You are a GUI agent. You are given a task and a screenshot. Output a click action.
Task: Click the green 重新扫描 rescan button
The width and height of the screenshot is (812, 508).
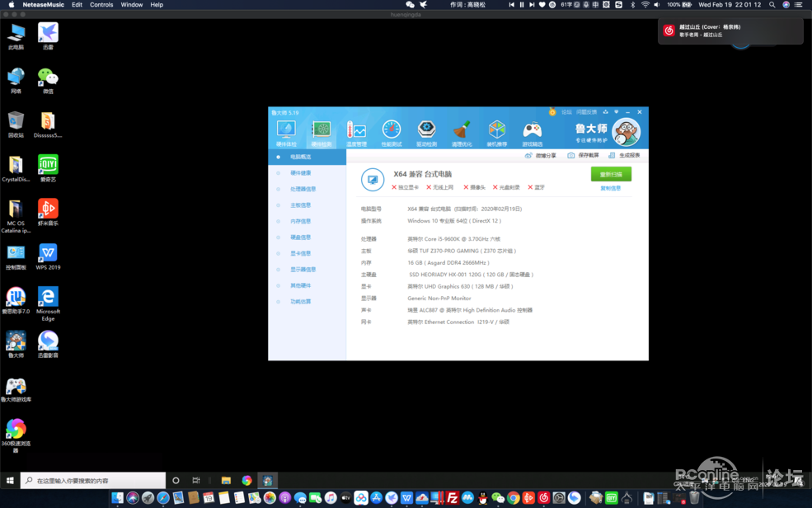611,174
